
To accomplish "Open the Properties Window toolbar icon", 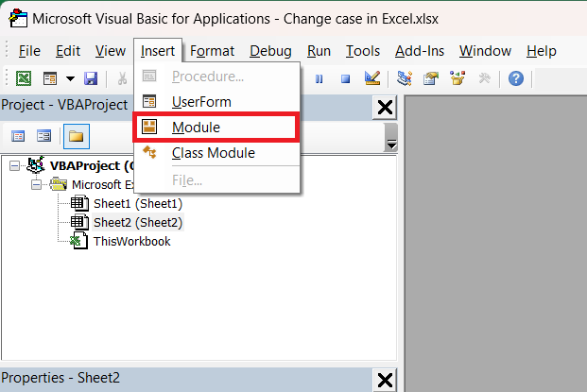I will (x=431, y=78).
